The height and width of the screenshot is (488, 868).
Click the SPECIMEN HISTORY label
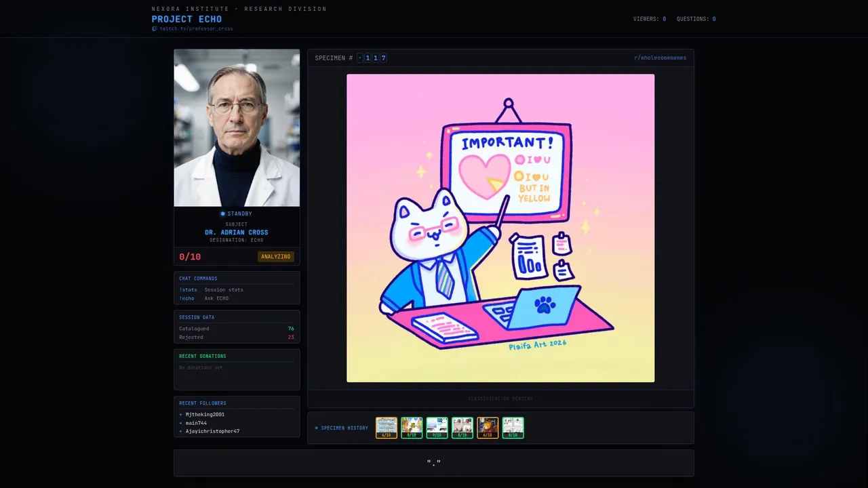point(344,428)
